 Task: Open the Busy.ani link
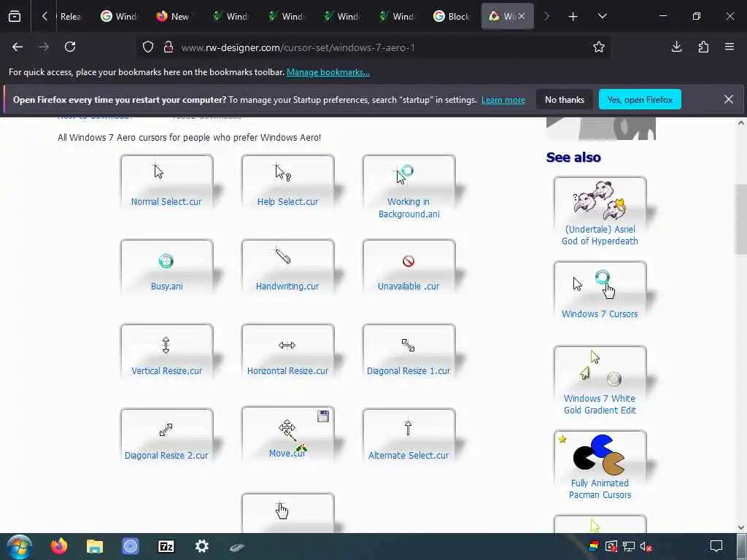point(167,286)
